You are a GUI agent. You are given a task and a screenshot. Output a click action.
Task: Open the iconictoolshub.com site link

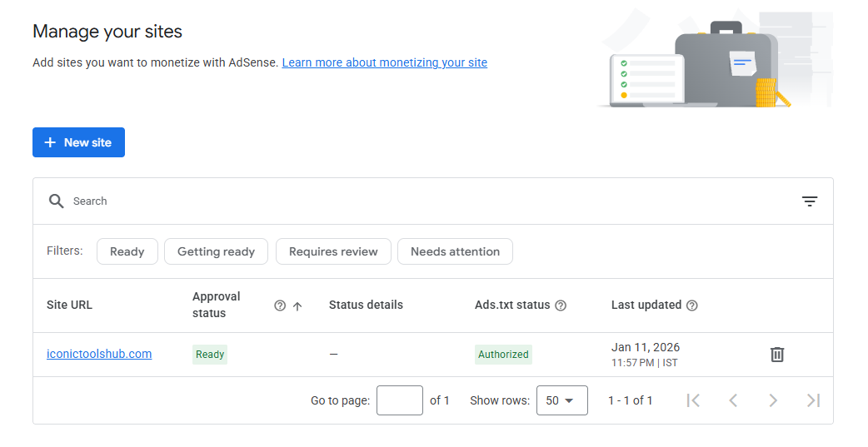99,354
